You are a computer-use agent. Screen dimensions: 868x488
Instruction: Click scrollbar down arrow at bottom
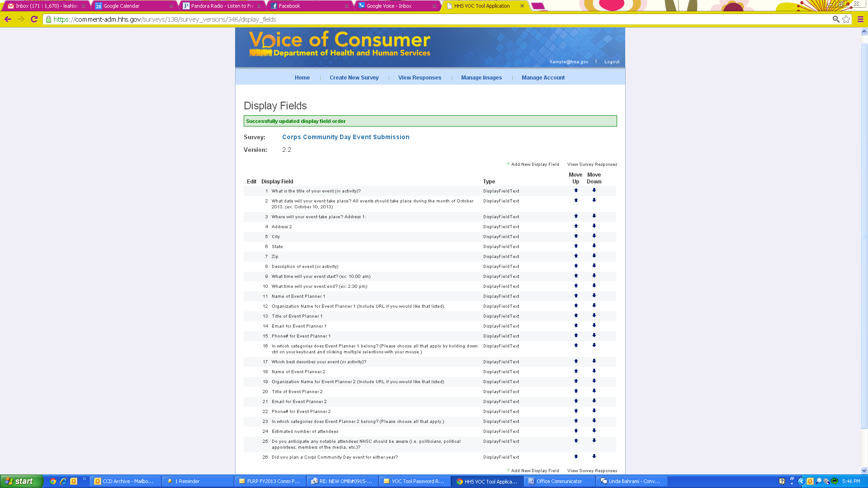(x=864, y=470)
